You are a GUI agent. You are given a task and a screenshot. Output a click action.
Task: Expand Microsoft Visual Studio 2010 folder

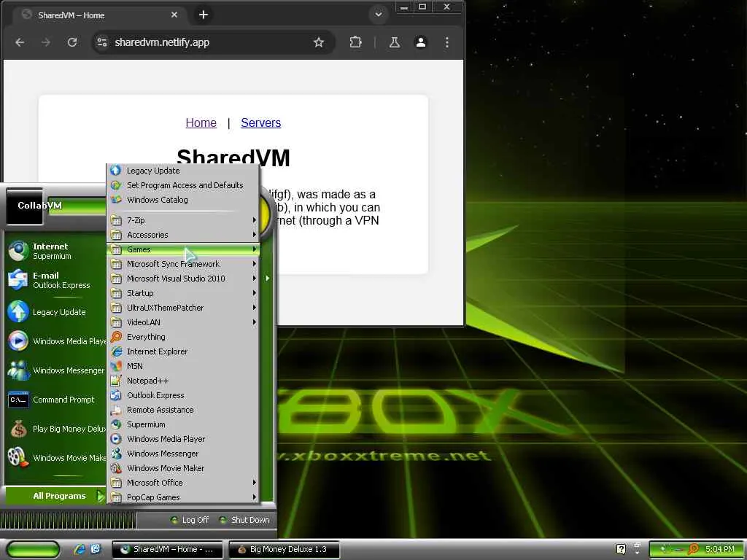pyautogui.click(x=183, y=279)
